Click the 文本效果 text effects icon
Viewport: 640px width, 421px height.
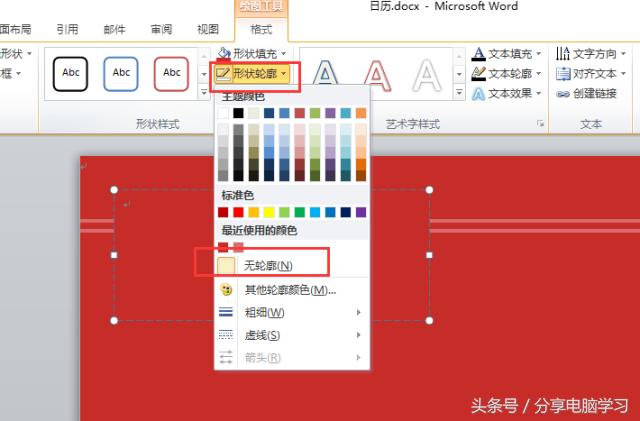coord(478,94)
